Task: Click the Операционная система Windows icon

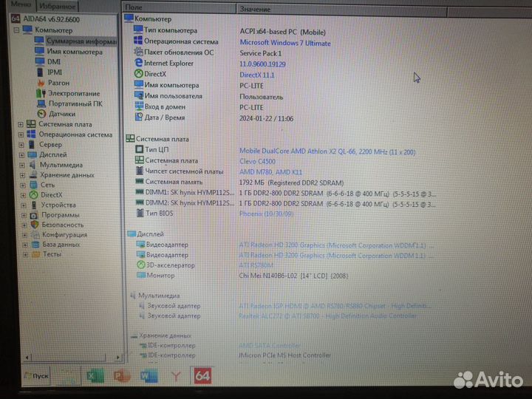Action: click(31, 134)
